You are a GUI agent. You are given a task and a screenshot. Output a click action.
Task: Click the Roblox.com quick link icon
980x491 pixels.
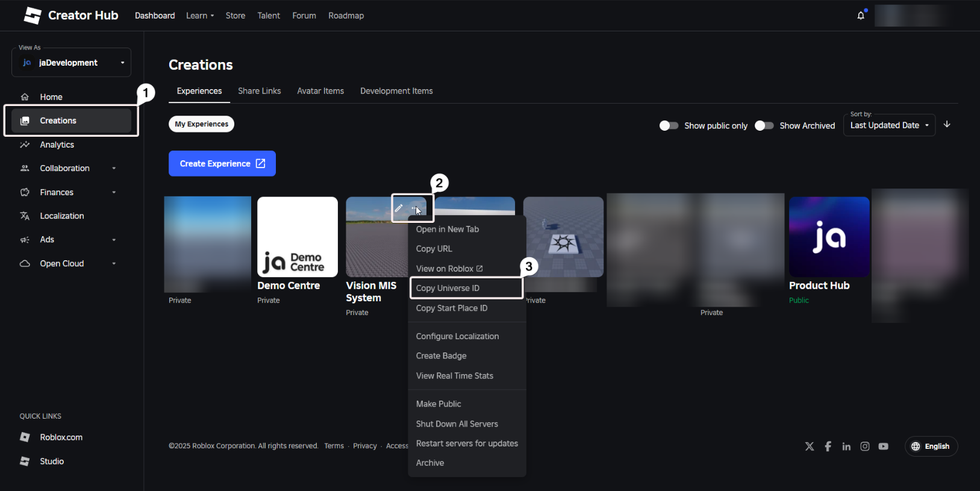point(25,437)
